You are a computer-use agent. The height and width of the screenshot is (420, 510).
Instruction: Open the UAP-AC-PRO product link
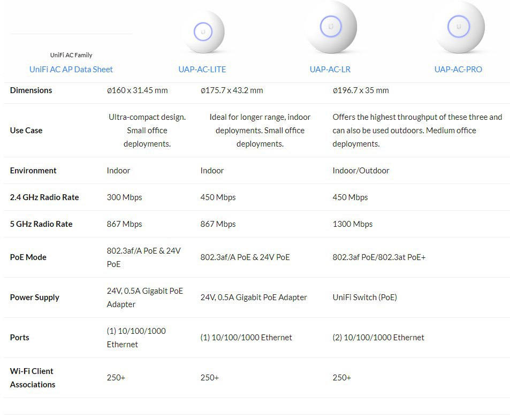pos(458,69)
